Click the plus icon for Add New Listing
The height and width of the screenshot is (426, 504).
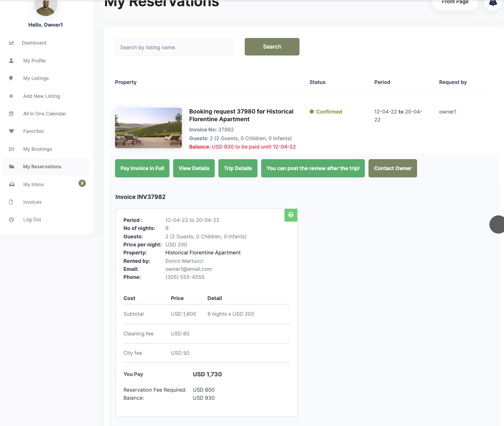[x=11, y=96]
